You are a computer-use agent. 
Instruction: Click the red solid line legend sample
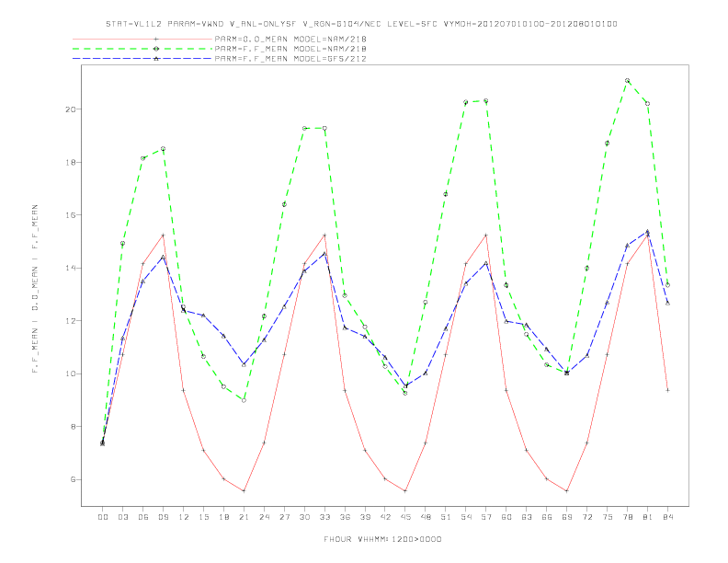coord(142,39)
